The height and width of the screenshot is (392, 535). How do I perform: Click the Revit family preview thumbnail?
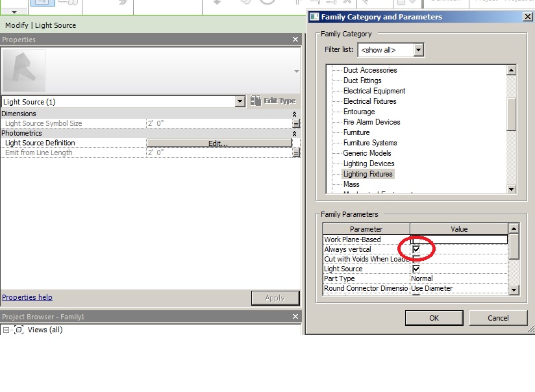tap(24, 71)
